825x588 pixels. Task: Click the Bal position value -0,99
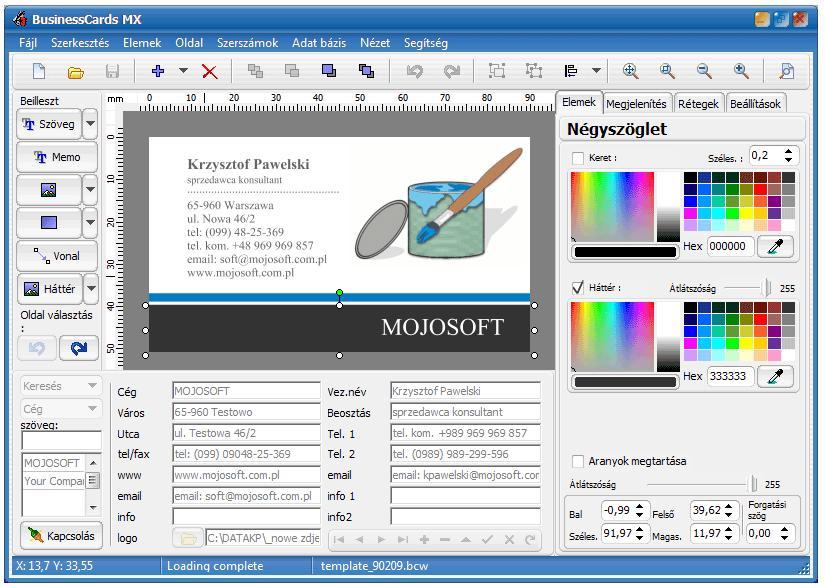coord(618,510)
